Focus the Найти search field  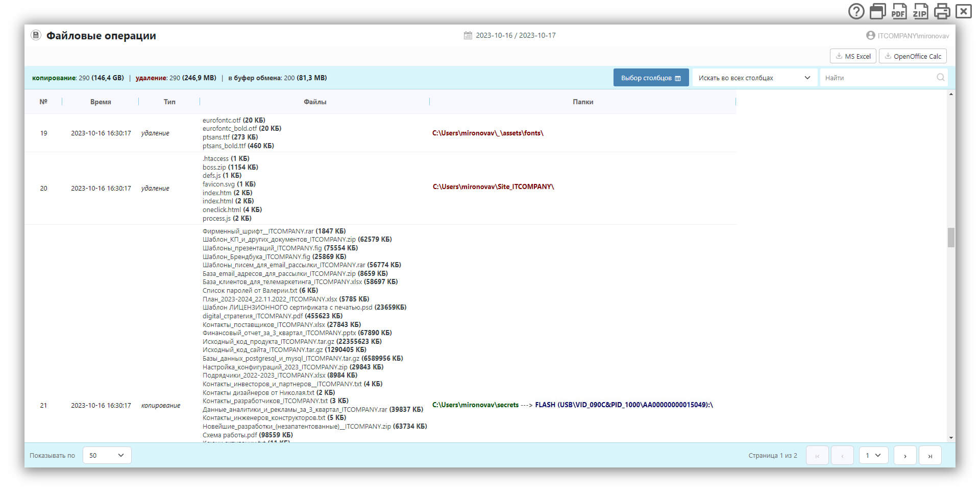point(884,78)
